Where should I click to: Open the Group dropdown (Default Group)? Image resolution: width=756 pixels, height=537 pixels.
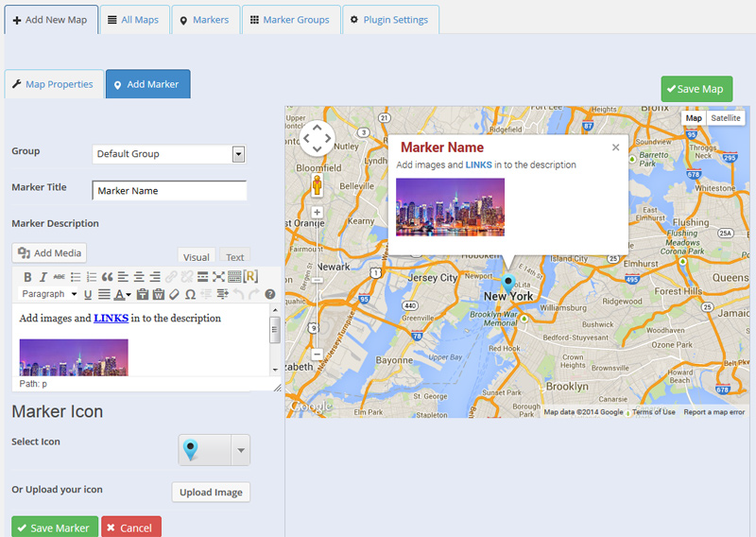[x=169, y=154]
